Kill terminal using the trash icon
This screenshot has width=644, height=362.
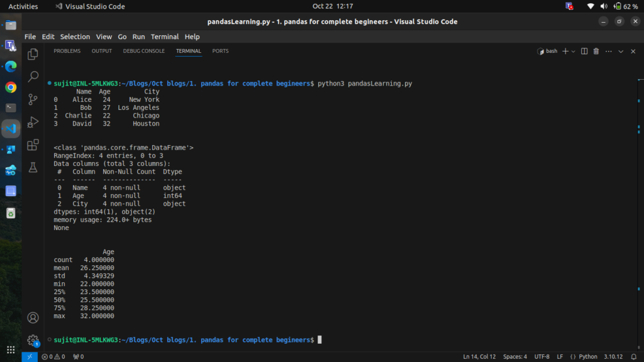pos(596,51)
